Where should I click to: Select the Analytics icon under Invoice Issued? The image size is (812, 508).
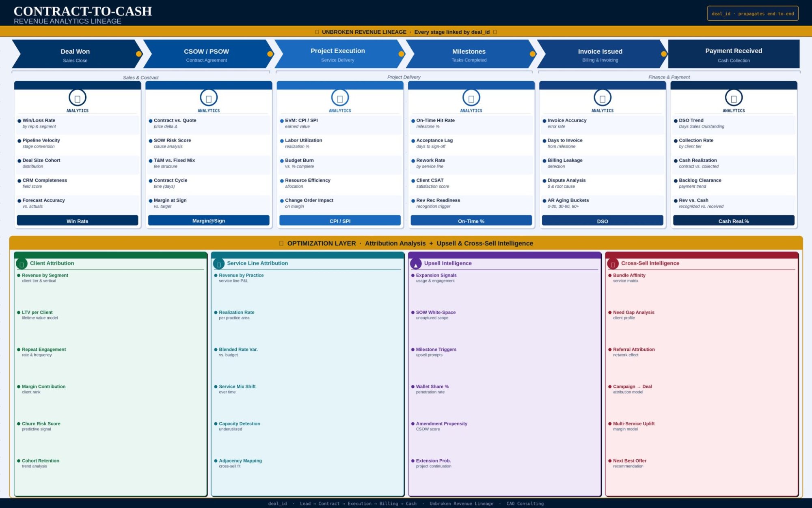coord(602,98)
